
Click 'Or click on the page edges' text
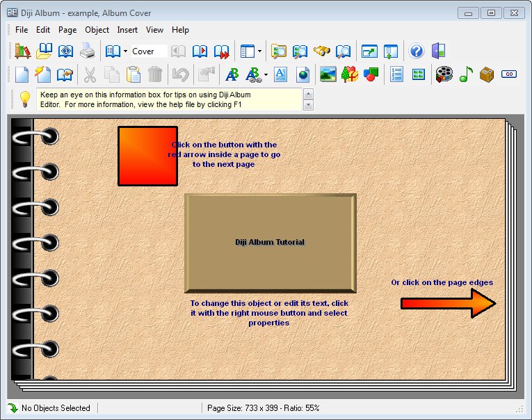tap(442, 282)
